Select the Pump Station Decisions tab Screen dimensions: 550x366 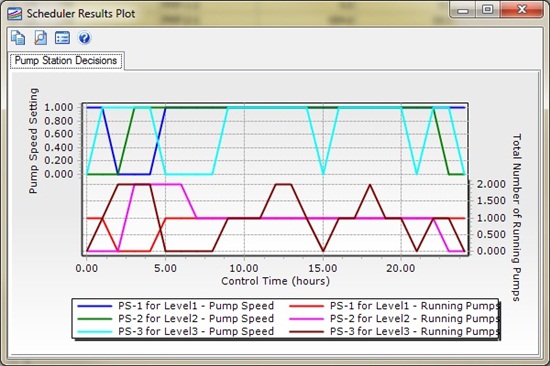66,60
